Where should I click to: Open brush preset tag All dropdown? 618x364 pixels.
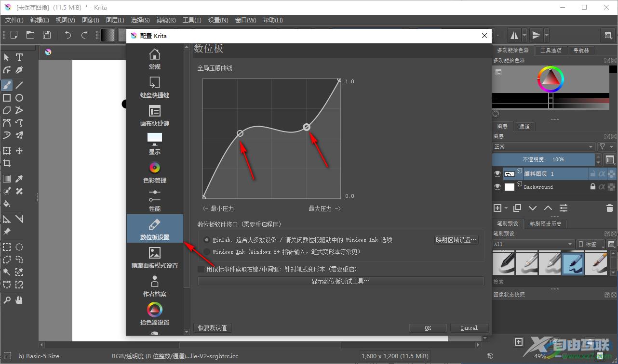(x=534, y=244)
